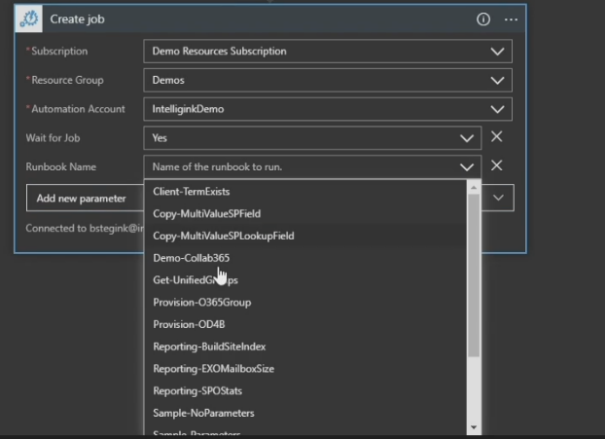Viewport: 605px width, 439px height.
Task: Choose Reporting-BuildSiteIndex runbook
Action: [x=305, y=346]
